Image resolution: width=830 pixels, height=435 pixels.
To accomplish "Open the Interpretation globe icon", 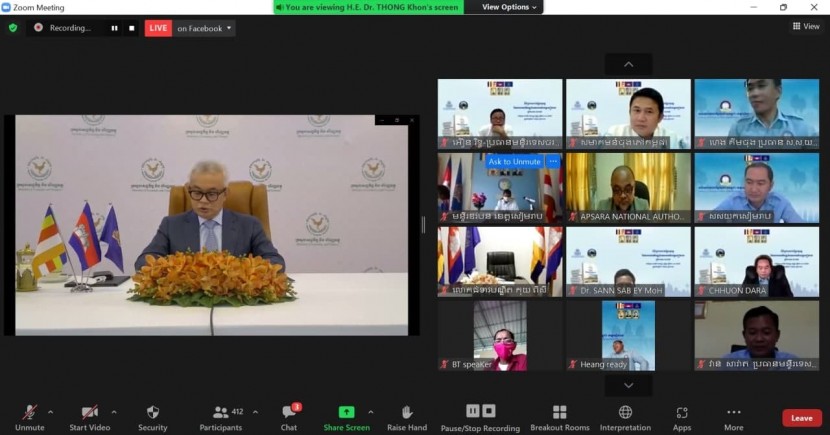I will click(625, 412).
